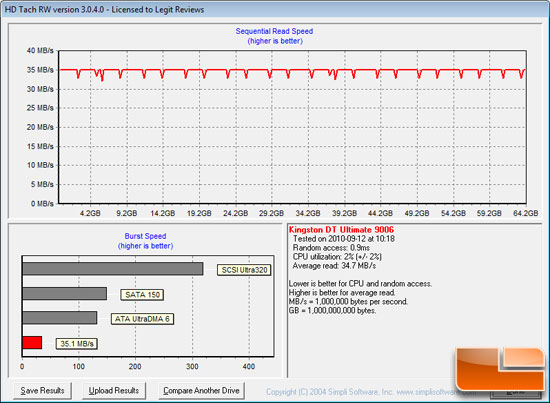Click the red burst speed bar
The height and width of the screenshot is (403, 550).
click(x=32, y=343)
